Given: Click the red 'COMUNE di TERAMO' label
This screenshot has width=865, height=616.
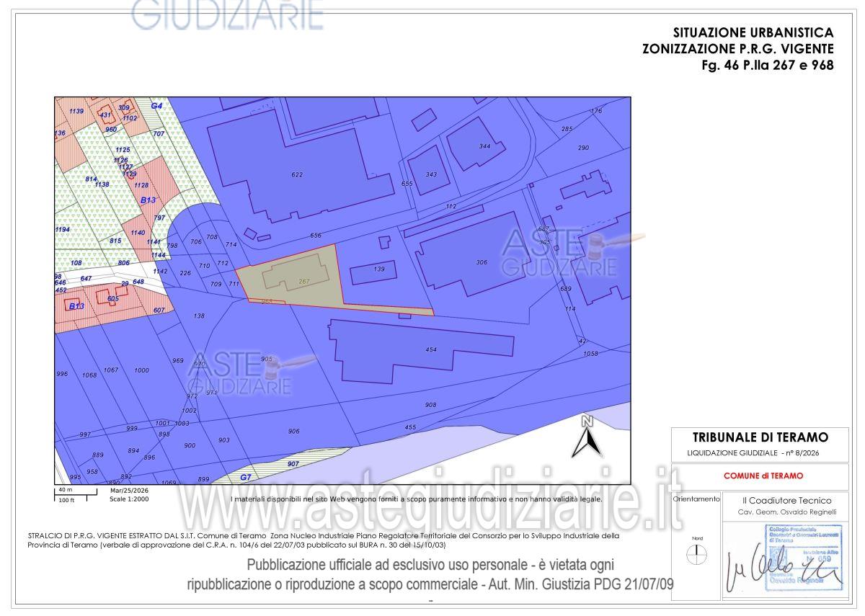Looking at the screenshot, I should (763, 476).
